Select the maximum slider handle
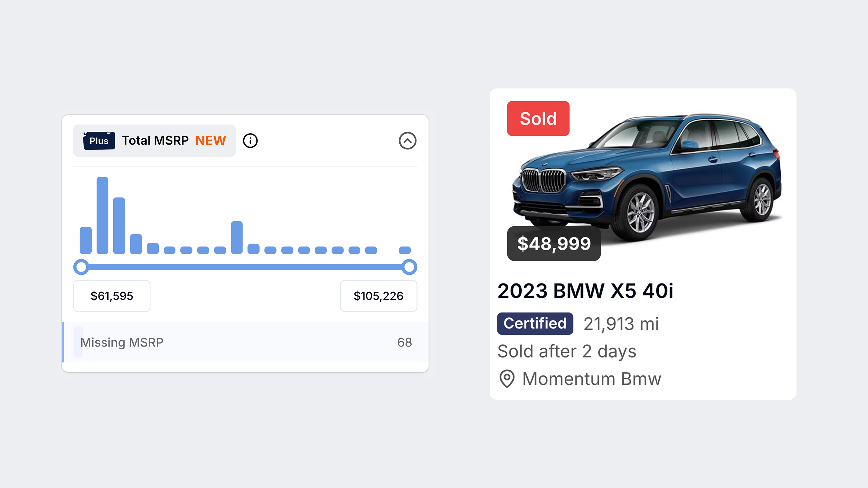This screenshot has height=488, width=868. [x=409, y=267]
